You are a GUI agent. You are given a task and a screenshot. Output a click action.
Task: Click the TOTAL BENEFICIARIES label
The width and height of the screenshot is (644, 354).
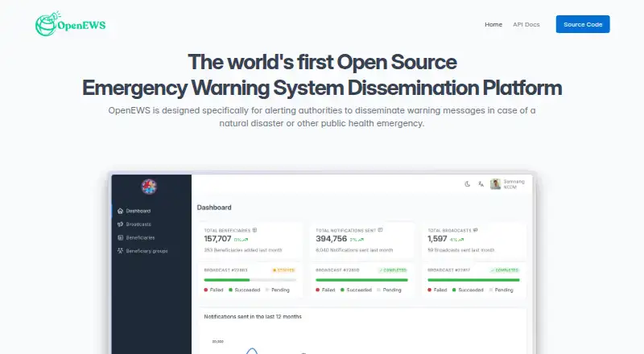point(227,230)
